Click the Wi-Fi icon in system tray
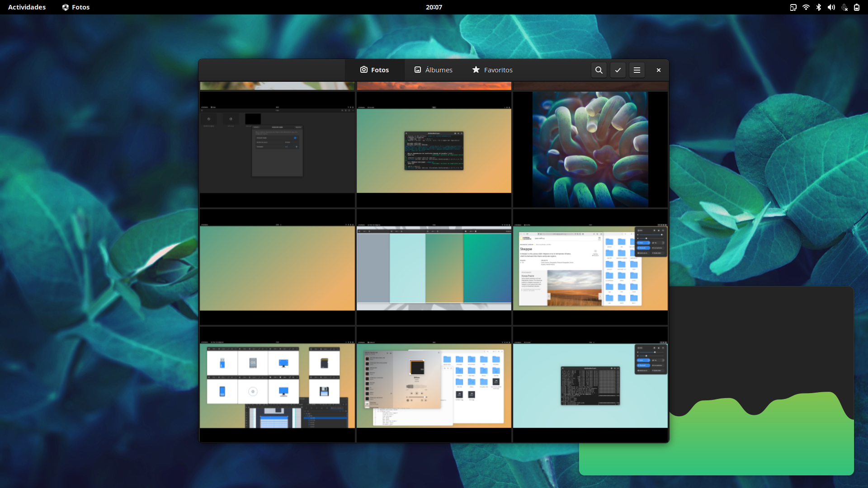The image size is (868, 488). [806, 7]
